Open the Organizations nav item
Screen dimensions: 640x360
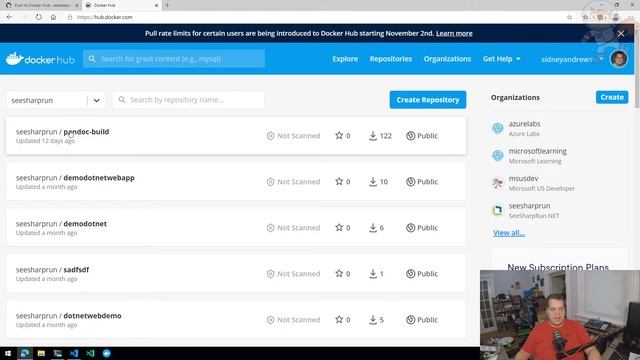447,59
